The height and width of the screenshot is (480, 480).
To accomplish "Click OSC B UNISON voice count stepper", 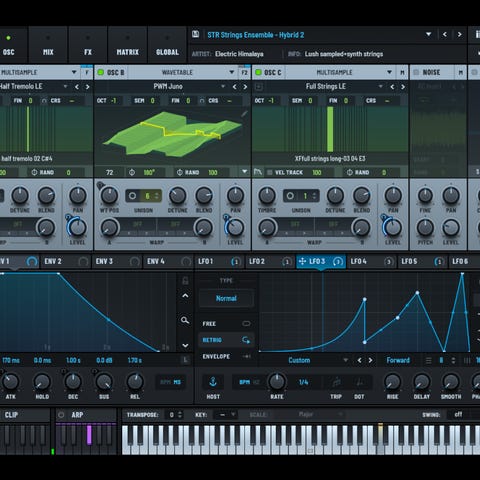I will pyautogui.click(x=157, y=196).
